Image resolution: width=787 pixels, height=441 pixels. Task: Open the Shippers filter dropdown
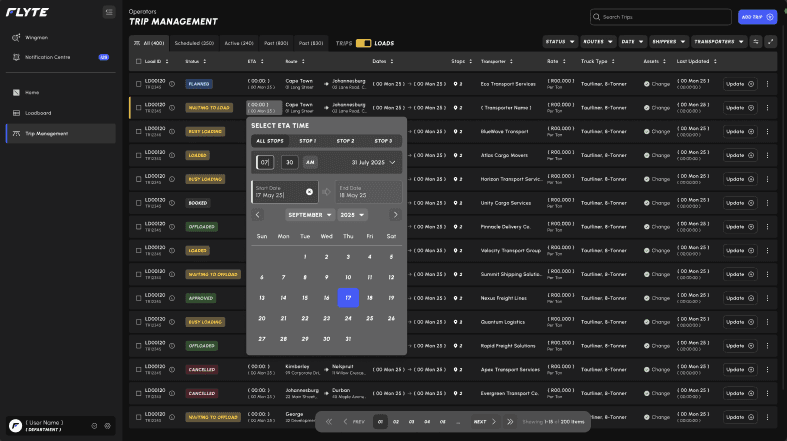(669, 42)
